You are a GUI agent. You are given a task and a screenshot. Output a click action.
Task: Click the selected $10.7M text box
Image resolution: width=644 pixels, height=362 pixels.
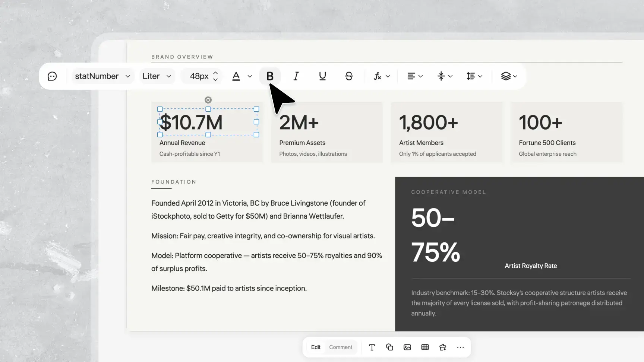(208, 122)
